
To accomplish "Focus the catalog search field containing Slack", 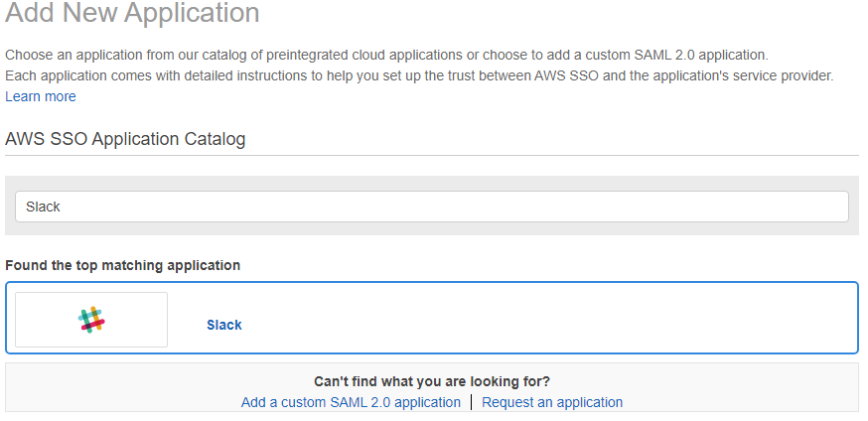I will coord(432,207).
